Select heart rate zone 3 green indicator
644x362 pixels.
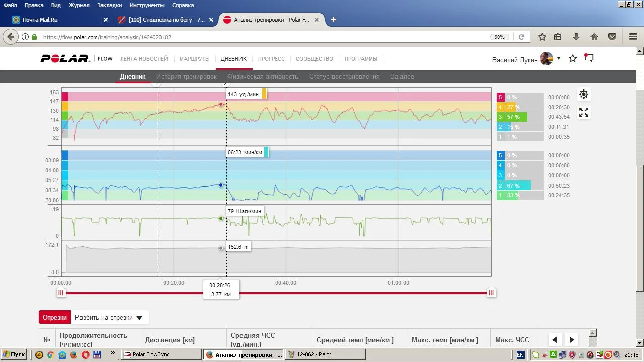click(x=500, y=117)
